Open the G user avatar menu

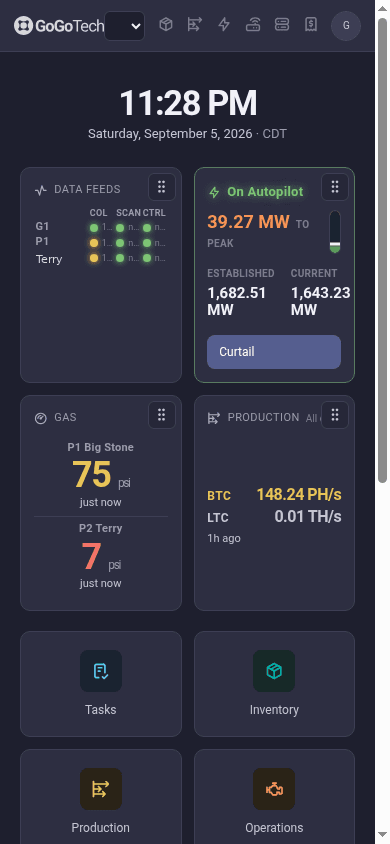pos(346,26)
